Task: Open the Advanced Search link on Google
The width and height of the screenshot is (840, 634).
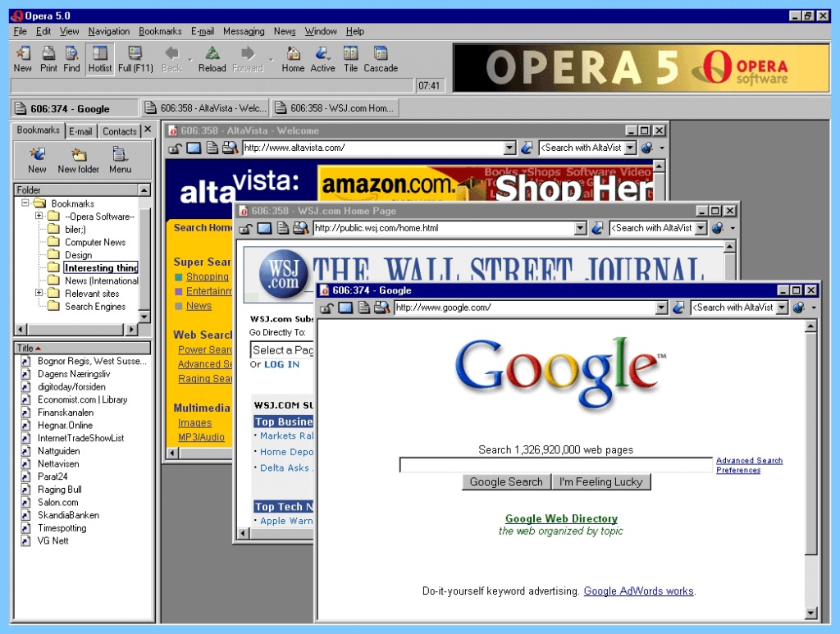Action: coord(750,460)
